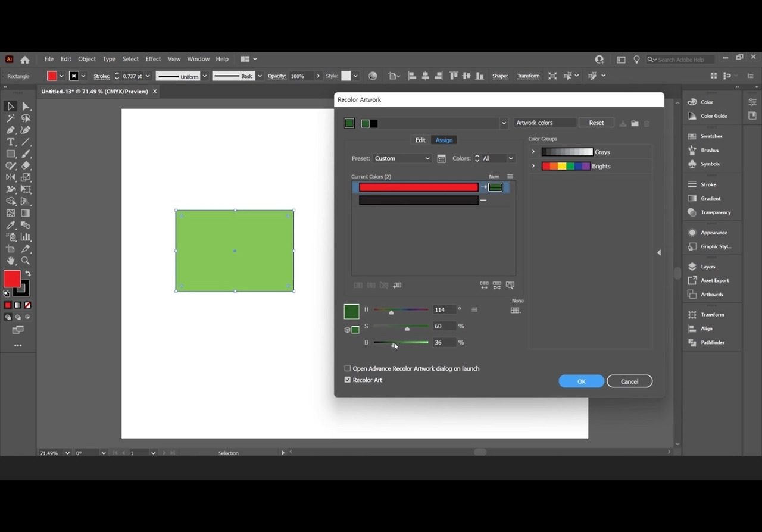Screen dimensions: 762x532
Task: Click the H hue slider
Action: click(x=401, y=309)
